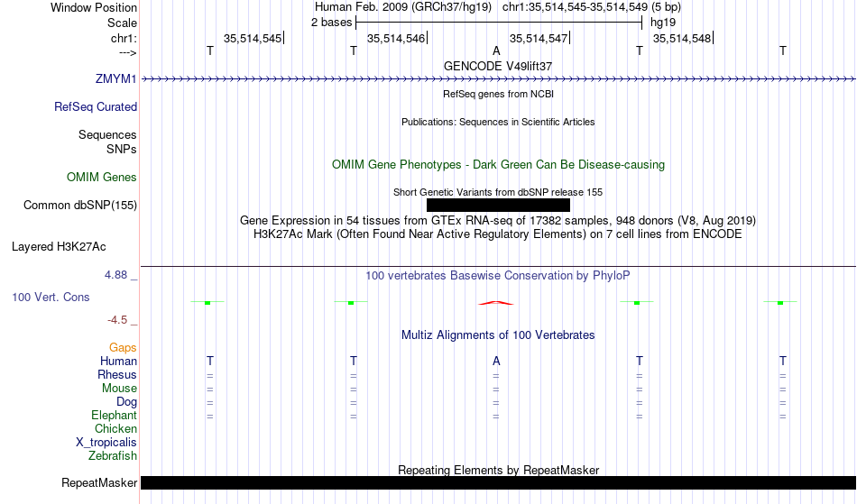Click the Dog alignment row label
Screen dimensions: 857x504
(x=127, y=402)
